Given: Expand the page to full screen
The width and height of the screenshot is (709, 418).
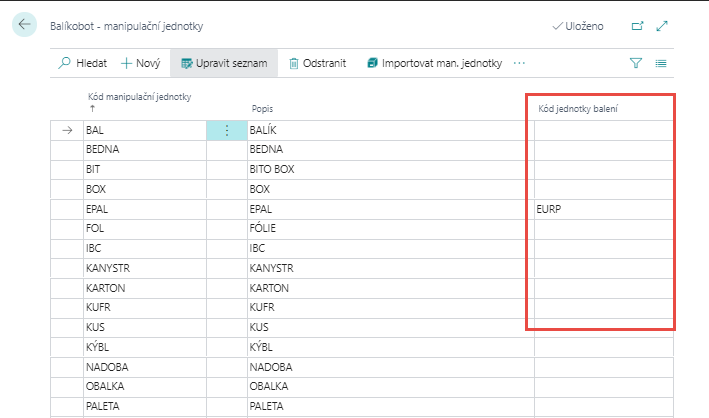Looking at the screenshot, I should [x=662, y=26].
